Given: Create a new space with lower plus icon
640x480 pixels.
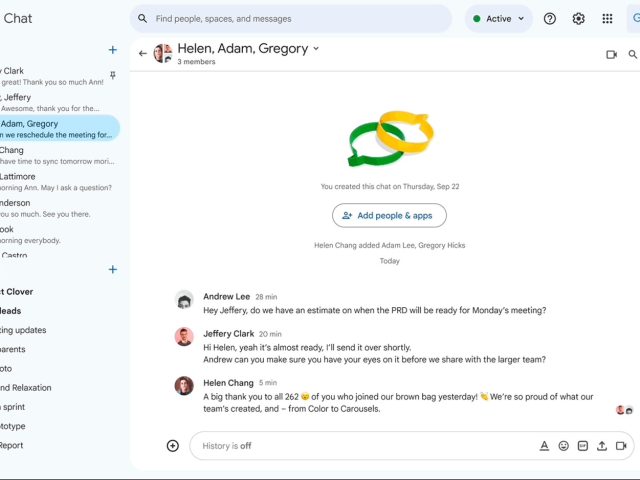Looking at the screenshot, I should 113,269.
